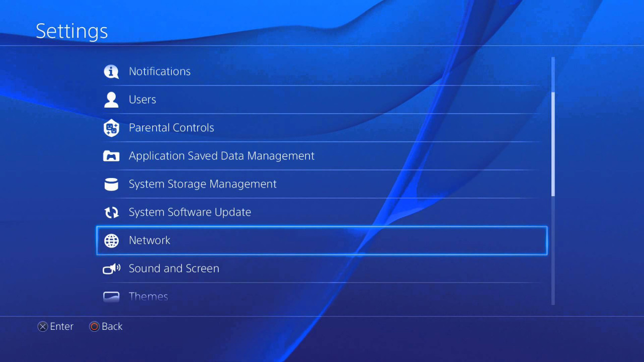Open the highlighted Network entry

322,240
